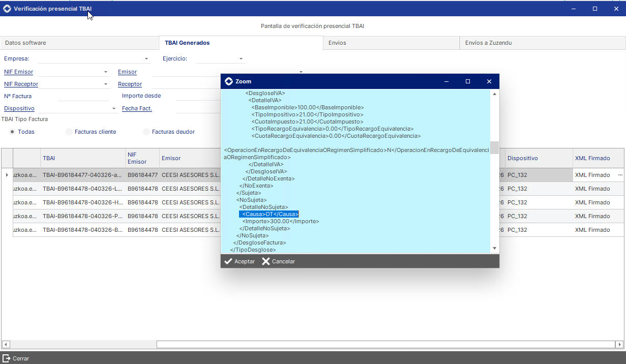Click the Cerrar button label

(x=21, y=358)
